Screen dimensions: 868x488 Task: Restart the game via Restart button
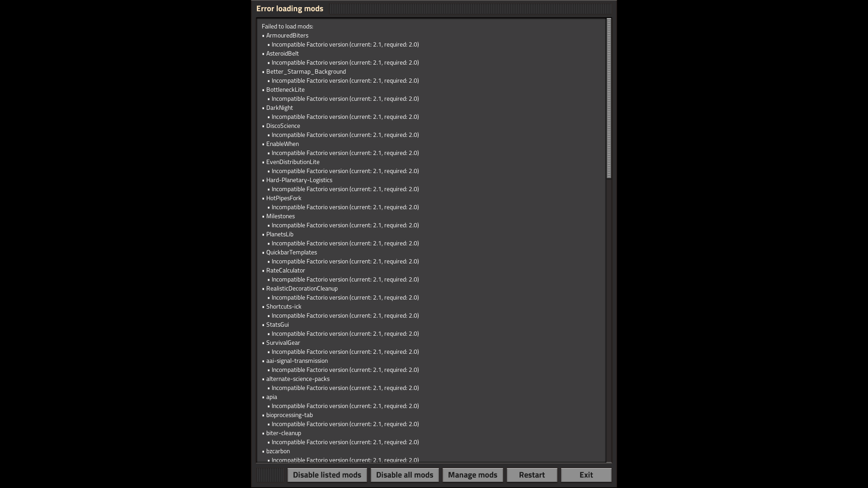click(x=532, y=475)
